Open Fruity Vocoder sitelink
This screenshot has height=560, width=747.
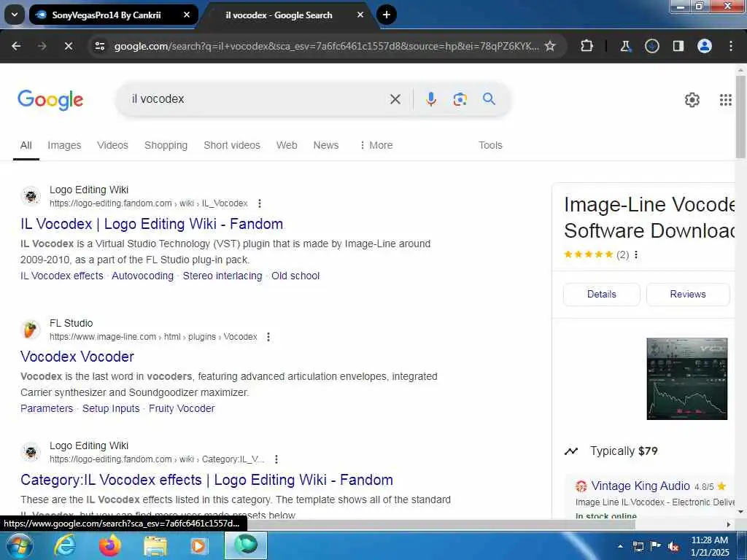[x=182, y=408]
